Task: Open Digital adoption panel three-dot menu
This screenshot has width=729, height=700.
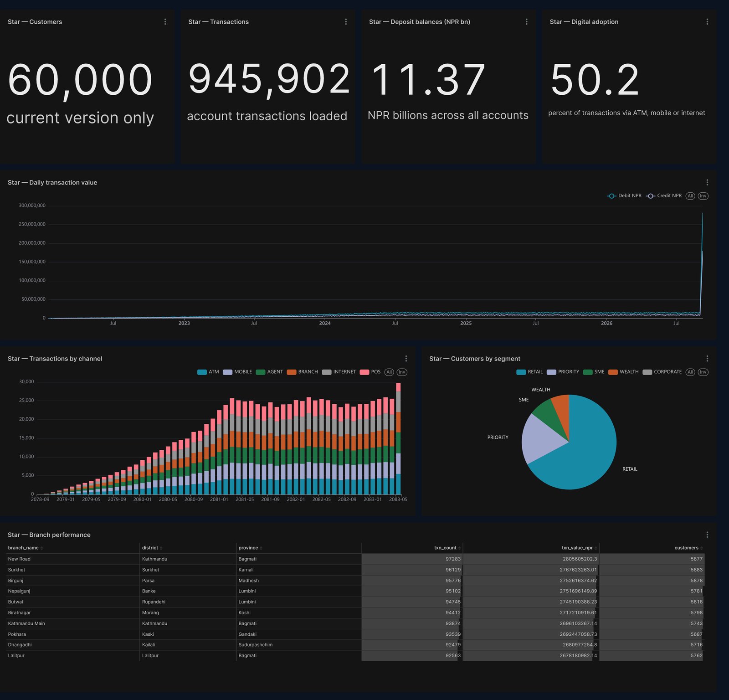Action: point(707,22)
